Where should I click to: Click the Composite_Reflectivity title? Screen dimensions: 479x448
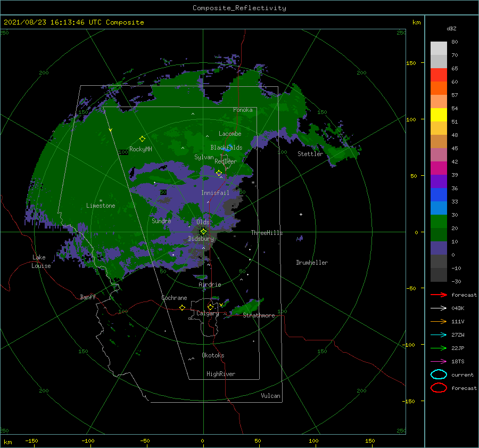pos(239,8)
